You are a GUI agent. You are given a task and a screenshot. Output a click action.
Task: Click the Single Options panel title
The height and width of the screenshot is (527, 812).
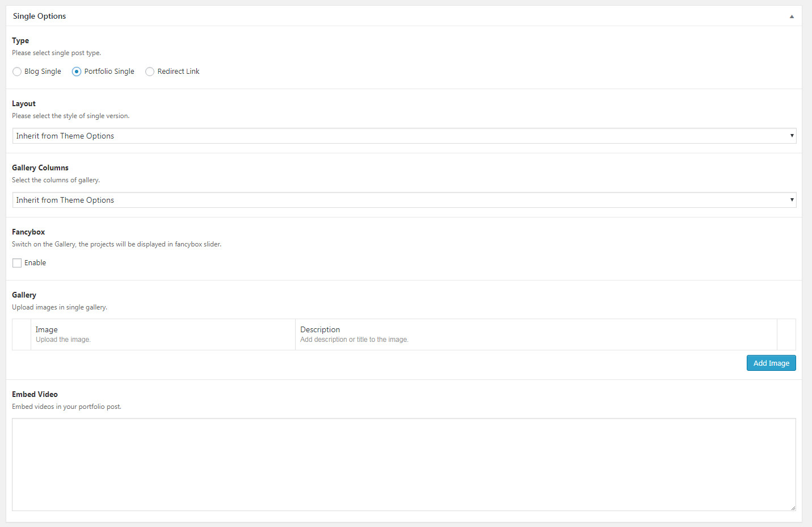(x=39, y=16)
